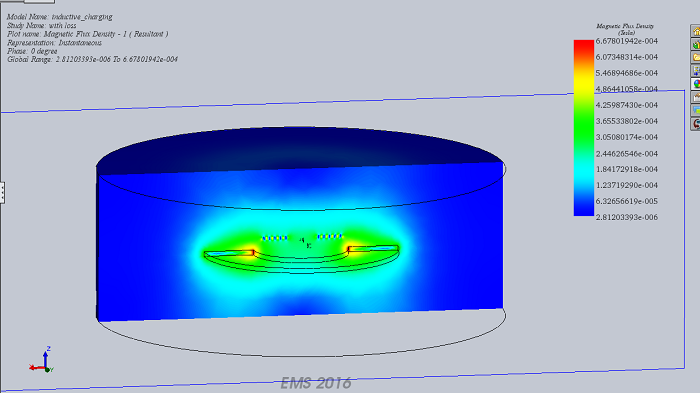The width and height of the screenshot is (700, 393).
Task: Open the Custom Properties task pane tab
Action: click(x=696, y=97)
